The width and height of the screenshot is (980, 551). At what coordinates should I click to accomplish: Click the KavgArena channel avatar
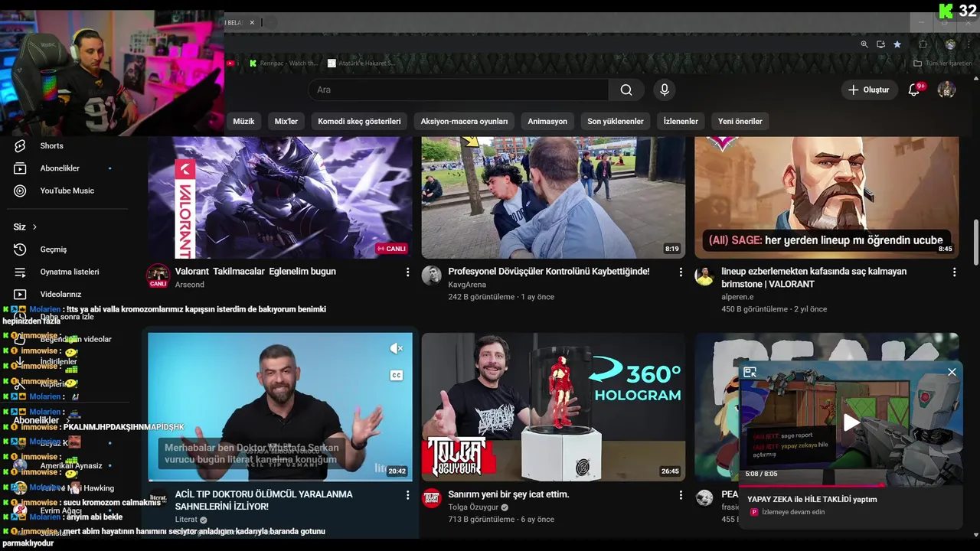(x=432, y=275)
